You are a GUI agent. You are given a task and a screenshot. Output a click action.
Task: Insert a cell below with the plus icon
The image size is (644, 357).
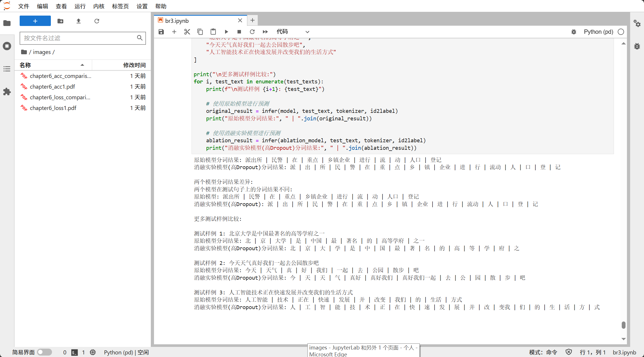pos(174,32)
